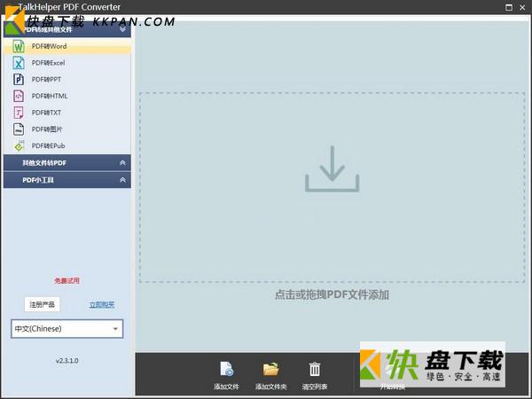
Task: Click the 免费试用 label
Action: (66, 280)
